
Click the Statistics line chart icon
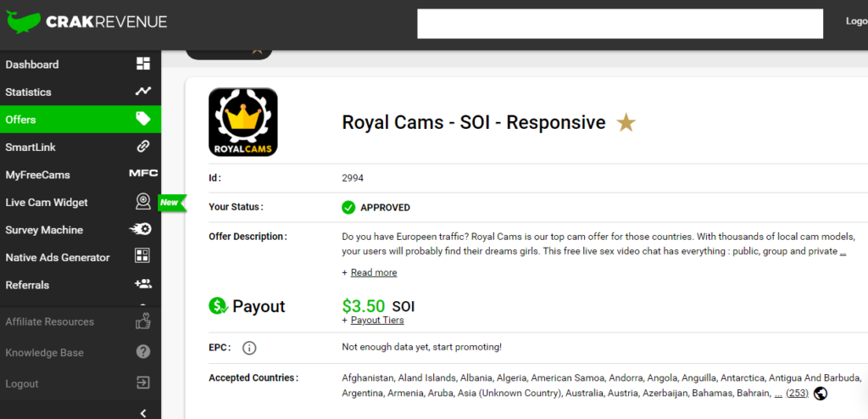(x=143, y=92)
